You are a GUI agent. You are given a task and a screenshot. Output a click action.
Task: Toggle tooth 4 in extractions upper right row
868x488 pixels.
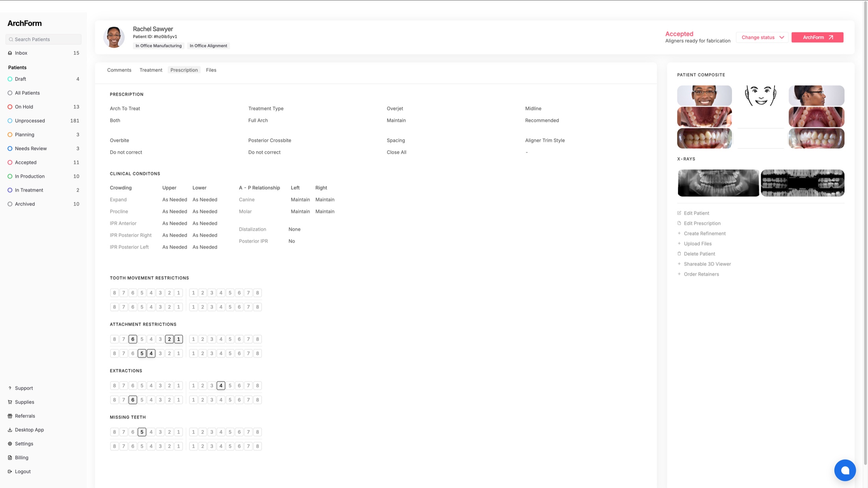tap(221, 385)
